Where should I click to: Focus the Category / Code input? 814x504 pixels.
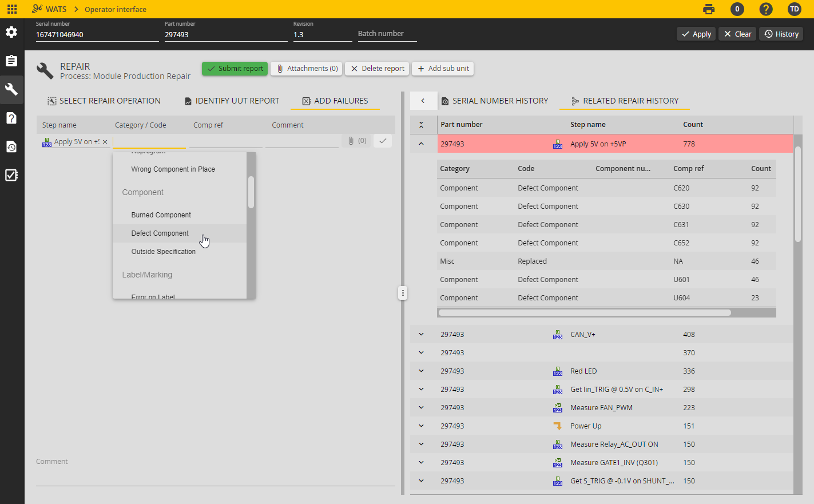149,141
